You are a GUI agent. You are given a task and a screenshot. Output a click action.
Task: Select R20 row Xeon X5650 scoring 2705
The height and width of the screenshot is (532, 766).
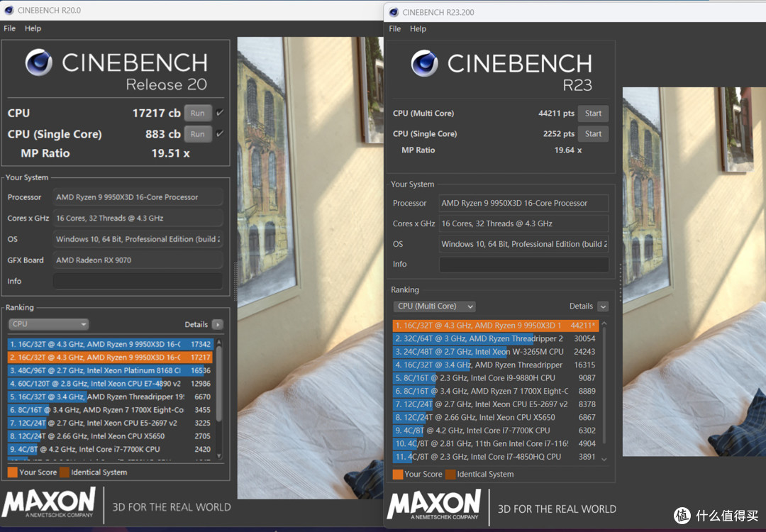[x=110, y=436]
